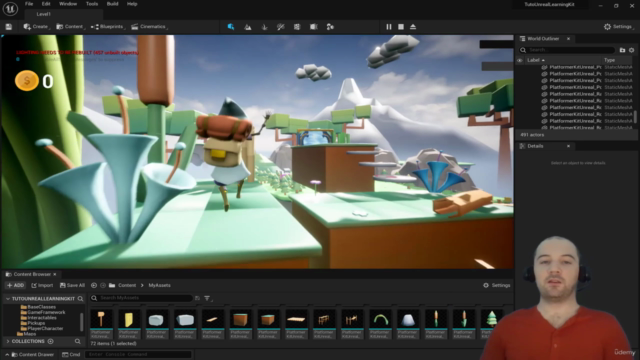Image resolution: width=640 pixels, height=360 pixels.
Task: Open the Help menu
Action: [x=132, y=4]
